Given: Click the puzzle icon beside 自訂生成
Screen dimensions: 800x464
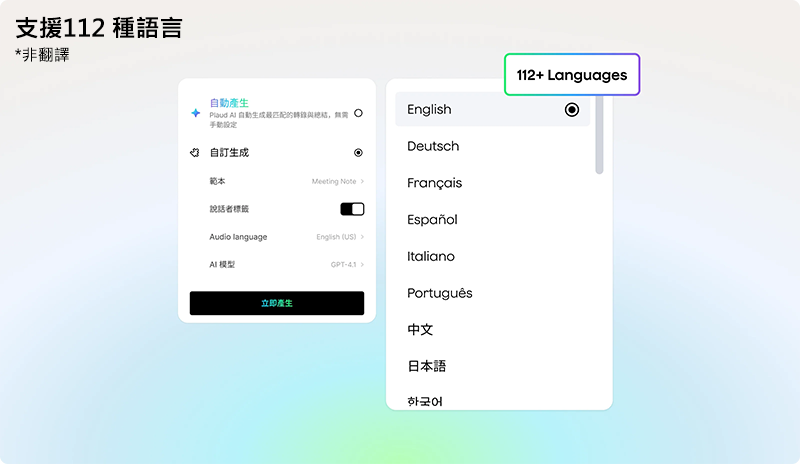Looking at the screenshot, I should (x=196, y=153).
